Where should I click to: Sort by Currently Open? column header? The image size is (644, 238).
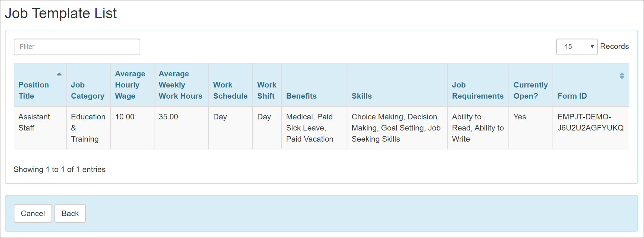tap(530, 90)
